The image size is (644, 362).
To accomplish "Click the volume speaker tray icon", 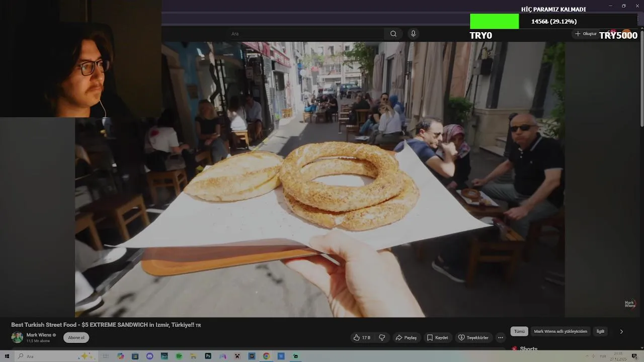I will point(593,356).
